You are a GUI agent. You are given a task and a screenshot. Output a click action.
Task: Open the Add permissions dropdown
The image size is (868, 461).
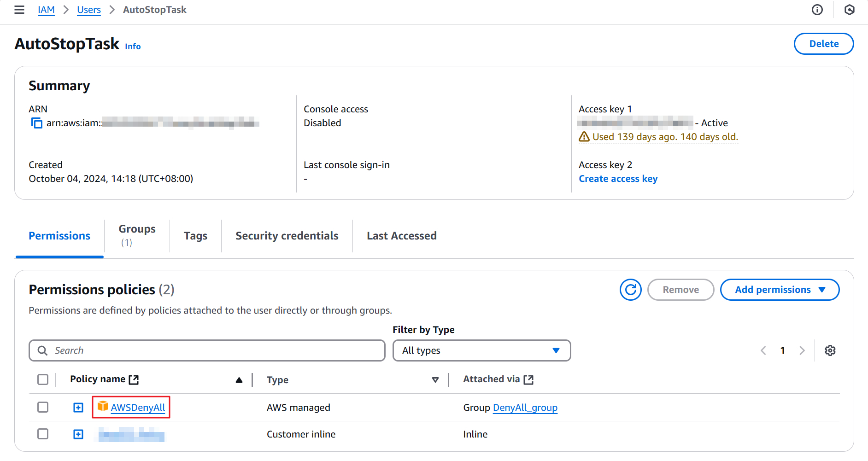(x=780, y=290)
